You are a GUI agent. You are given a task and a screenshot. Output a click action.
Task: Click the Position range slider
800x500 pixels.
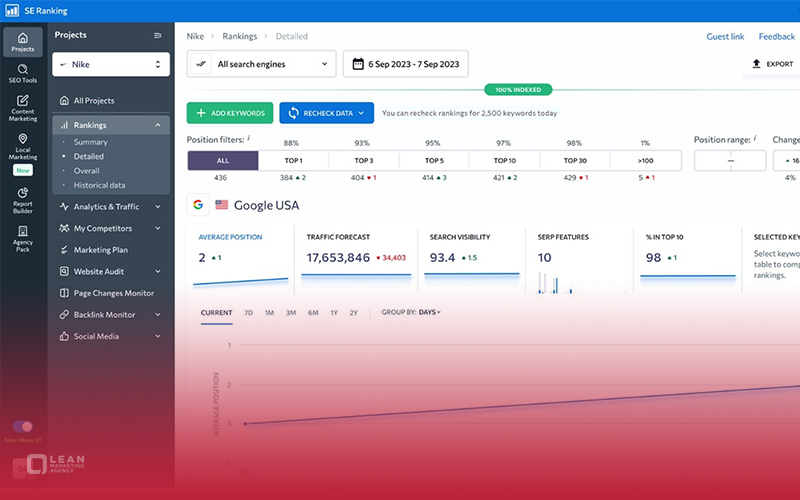pyautogui.click(x=730, y=161)
